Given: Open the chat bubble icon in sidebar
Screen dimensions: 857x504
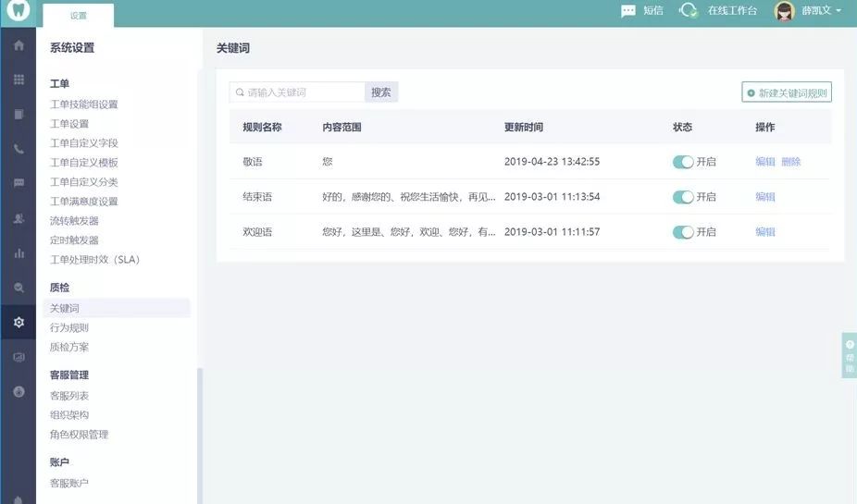Looking at the screenshot, I should (19, 183).
